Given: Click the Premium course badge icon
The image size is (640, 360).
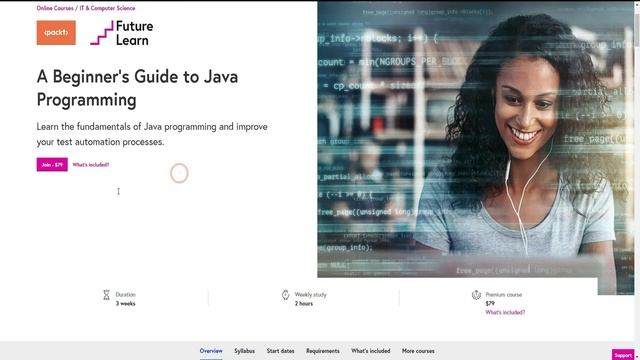Looking at the screenshot, I should coord(476,295).
